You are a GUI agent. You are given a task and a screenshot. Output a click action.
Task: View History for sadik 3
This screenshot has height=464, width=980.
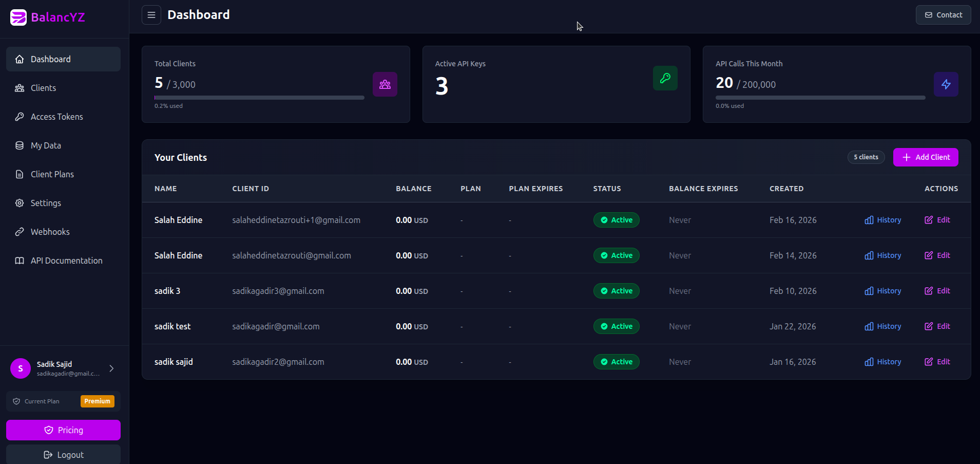[x=883, y=291]
